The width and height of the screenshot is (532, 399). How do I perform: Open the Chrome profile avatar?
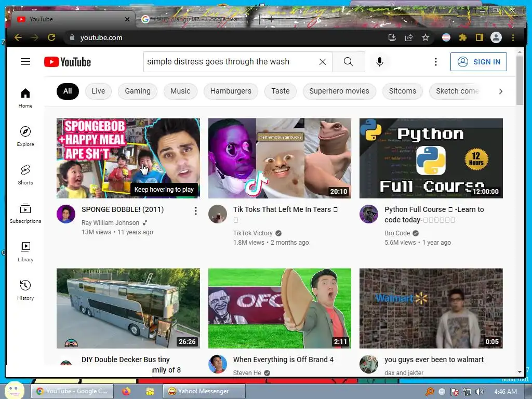(496, 37)
